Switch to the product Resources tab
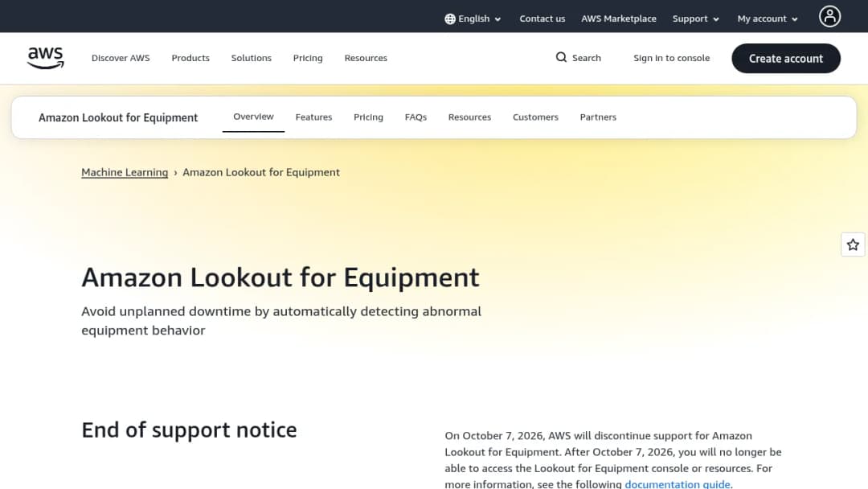Image resolution: width=868 pixels, height=489 pixels. [469, 117]
